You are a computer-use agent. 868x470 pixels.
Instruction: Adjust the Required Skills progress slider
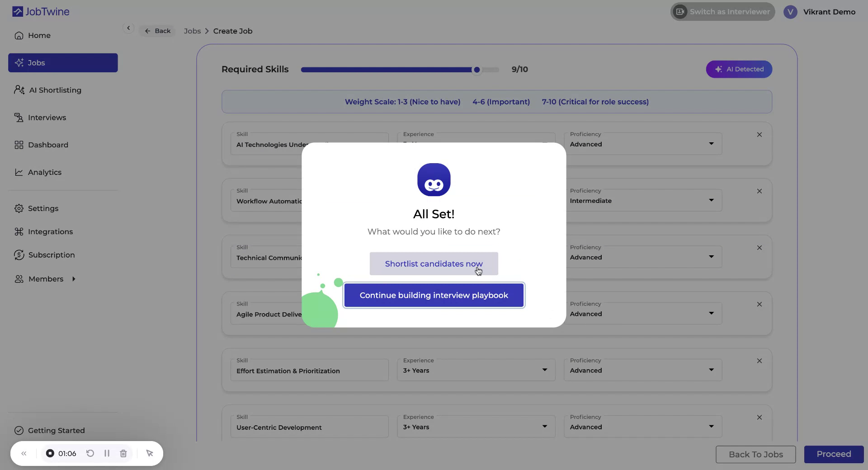pos(476,70)
